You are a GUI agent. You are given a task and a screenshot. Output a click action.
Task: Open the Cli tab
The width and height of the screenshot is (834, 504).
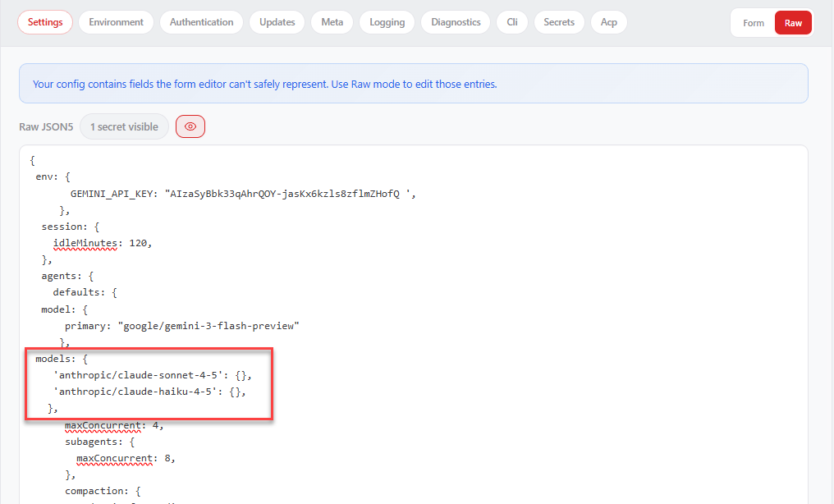tap(512, 22)
